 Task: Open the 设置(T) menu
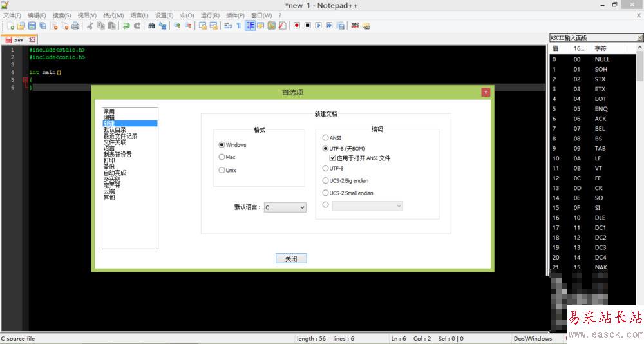pyautogui.click(x=164, y=15)
